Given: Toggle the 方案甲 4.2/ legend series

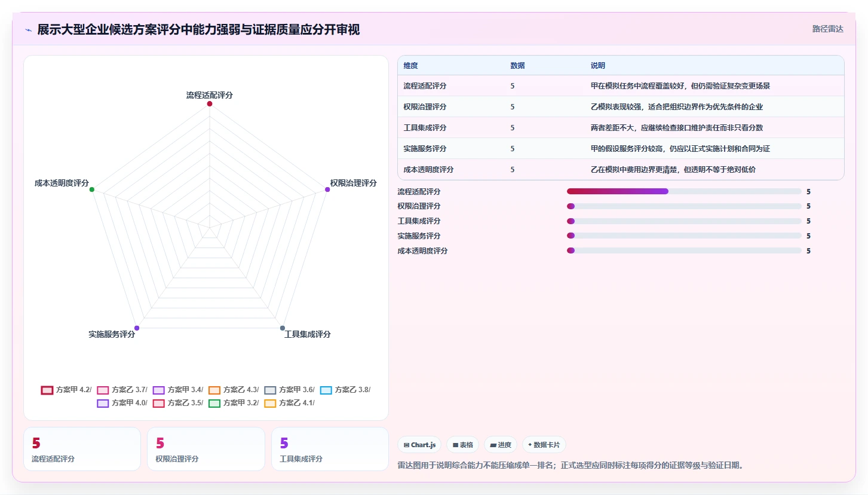Looking at the screenshot, I should click(66, 390).
